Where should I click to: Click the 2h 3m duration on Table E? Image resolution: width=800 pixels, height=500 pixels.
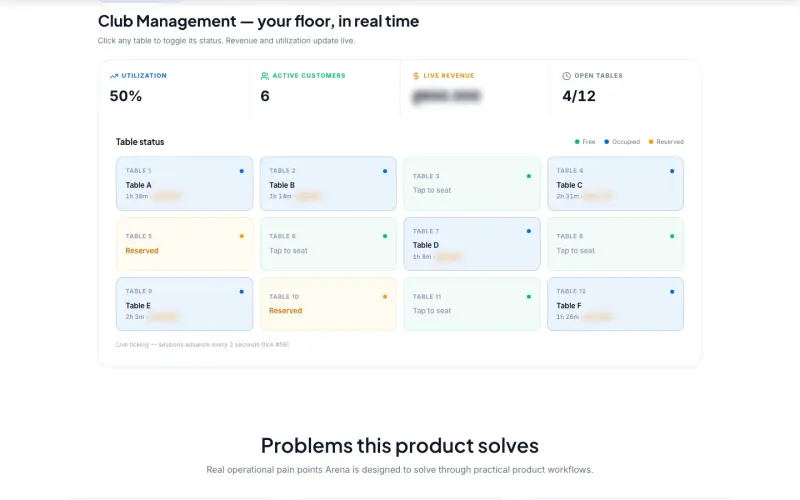[135, 317]
